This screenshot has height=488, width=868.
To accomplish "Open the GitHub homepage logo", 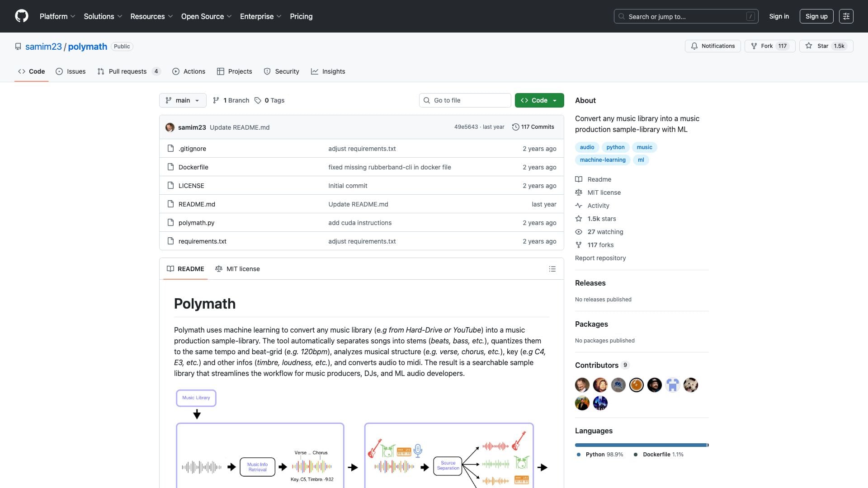I will [22, 16].
